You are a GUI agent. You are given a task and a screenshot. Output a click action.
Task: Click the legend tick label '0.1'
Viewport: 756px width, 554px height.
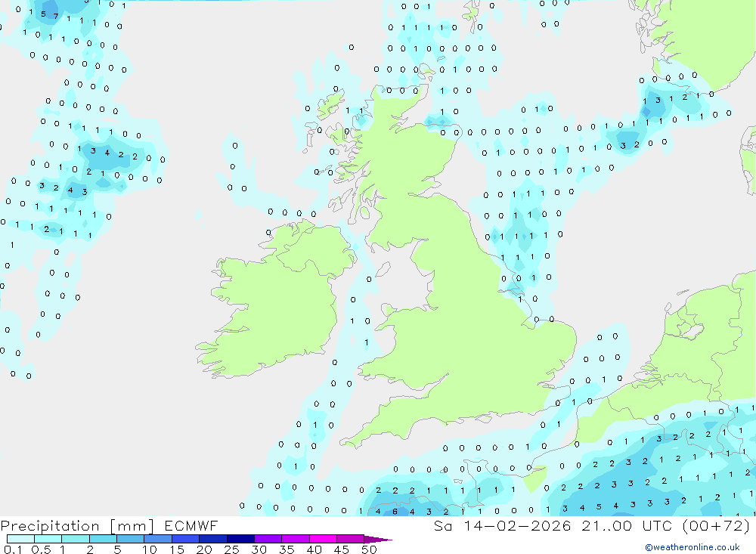point(13,549)
